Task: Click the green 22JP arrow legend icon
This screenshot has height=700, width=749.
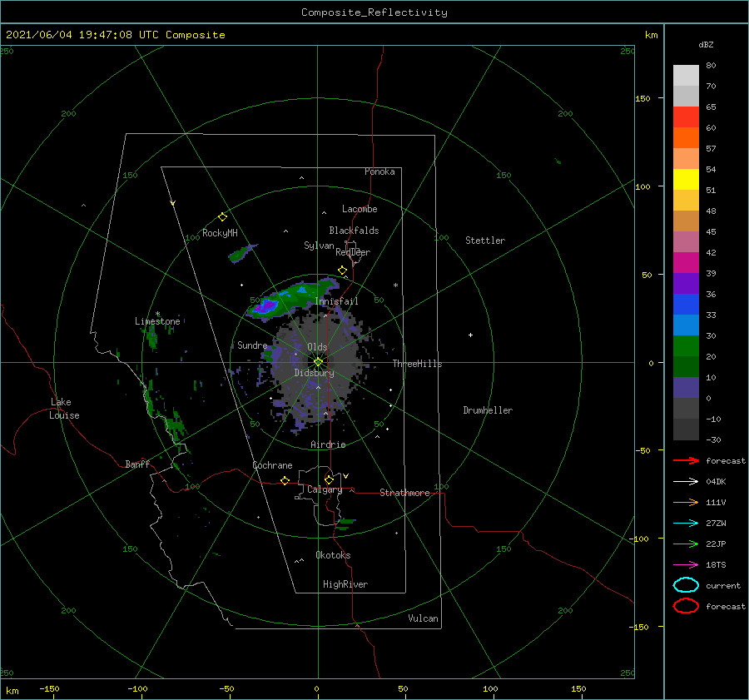Action: [x=686, y=544]
